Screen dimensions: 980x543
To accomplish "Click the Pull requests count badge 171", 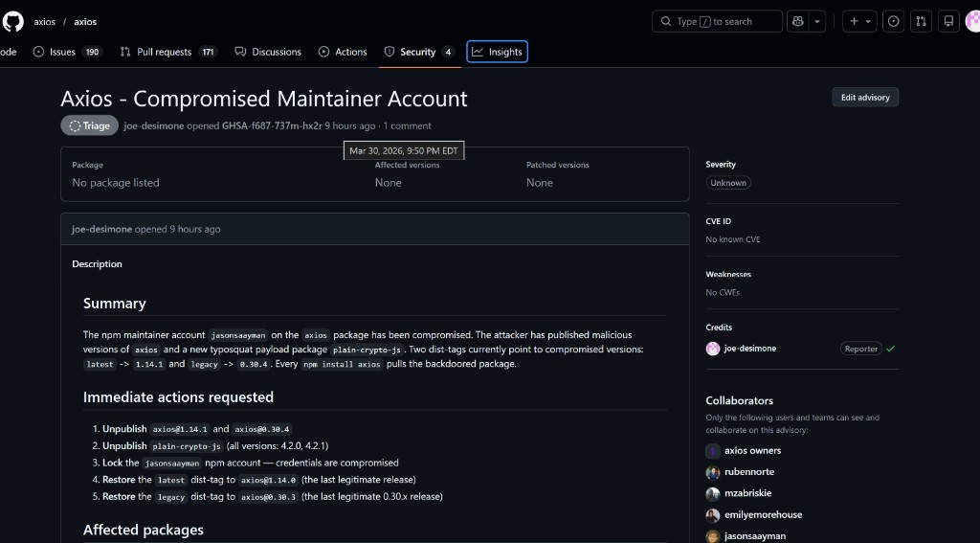I will [208, 52].
